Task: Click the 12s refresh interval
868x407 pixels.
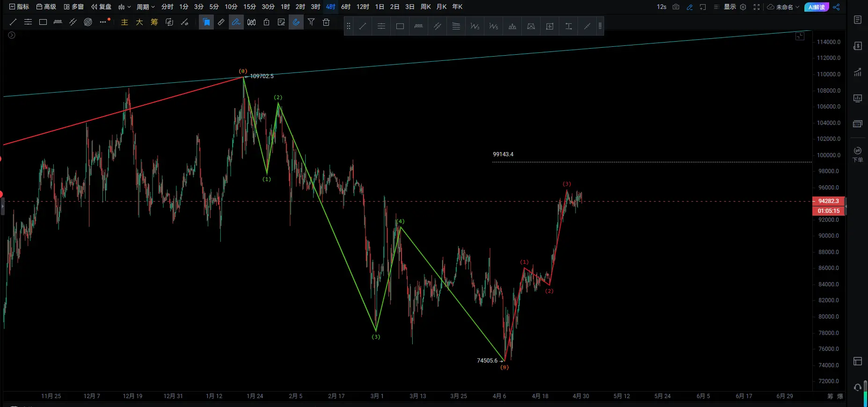Action: pyautogui.click(x=661, y=7)
